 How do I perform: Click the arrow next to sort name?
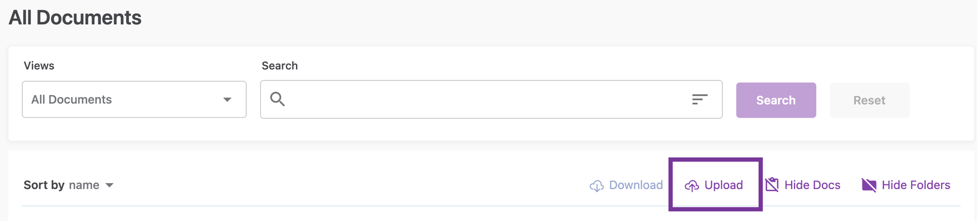[110, 185]
